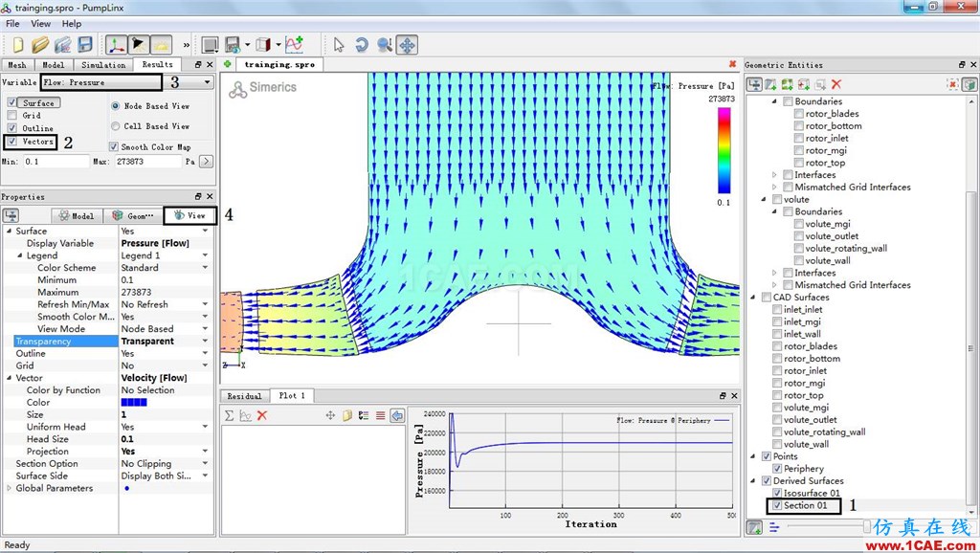Viewport: 980px width, 553px height.
Task: Select the zoom magnifier tool
Action: [x=385, y=45]
